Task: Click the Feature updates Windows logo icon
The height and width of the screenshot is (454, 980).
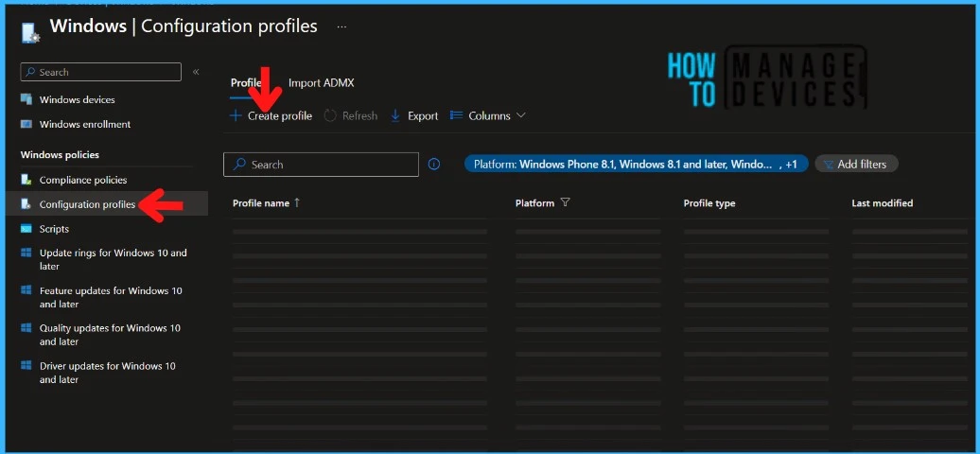Action: (26, 290)
